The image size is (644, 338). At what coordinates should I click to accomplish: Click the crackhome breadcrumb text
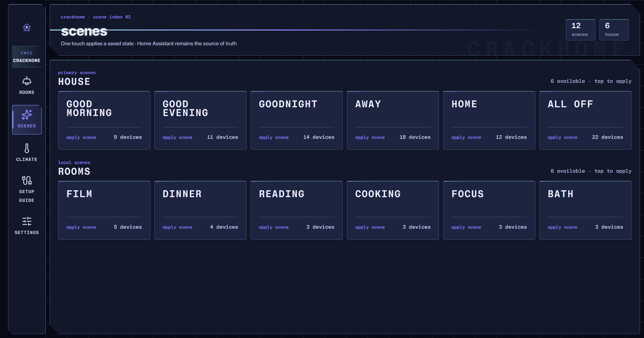point(73,17)
